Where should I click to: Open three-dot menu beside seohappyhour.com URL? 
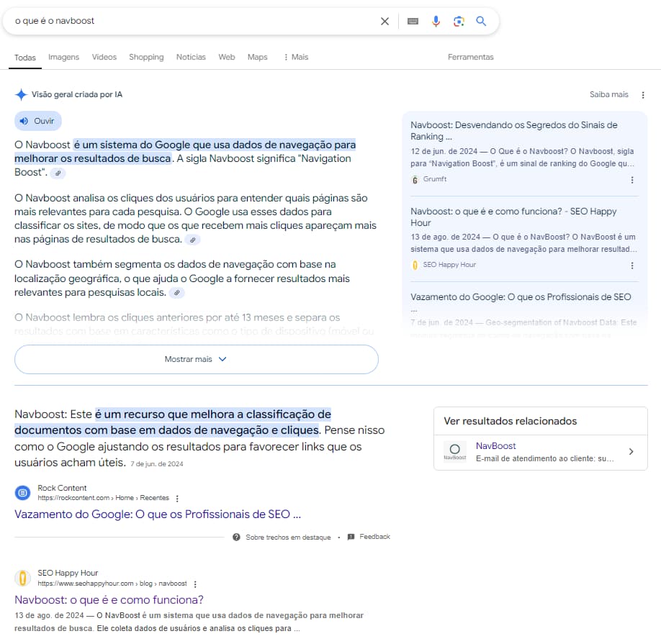tap(194, 584)
